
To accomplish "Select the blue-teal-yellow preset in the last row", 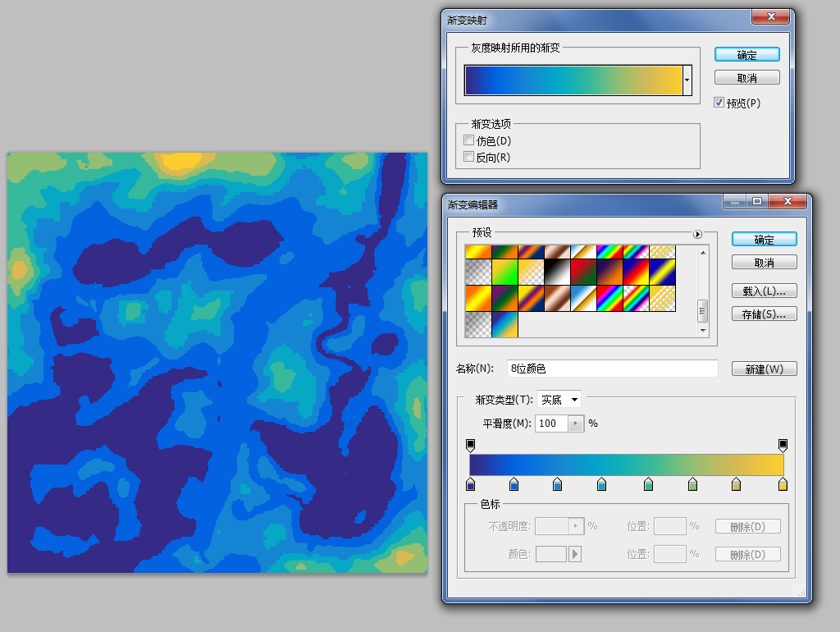I will click(x=504, y=324).
